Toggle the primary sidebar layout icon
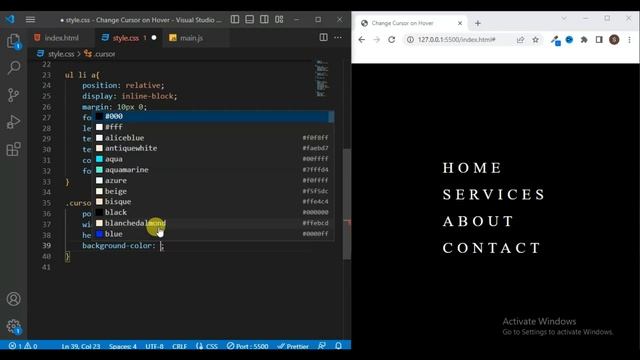Screen dimensions: 640x360 tap(235, 20)
